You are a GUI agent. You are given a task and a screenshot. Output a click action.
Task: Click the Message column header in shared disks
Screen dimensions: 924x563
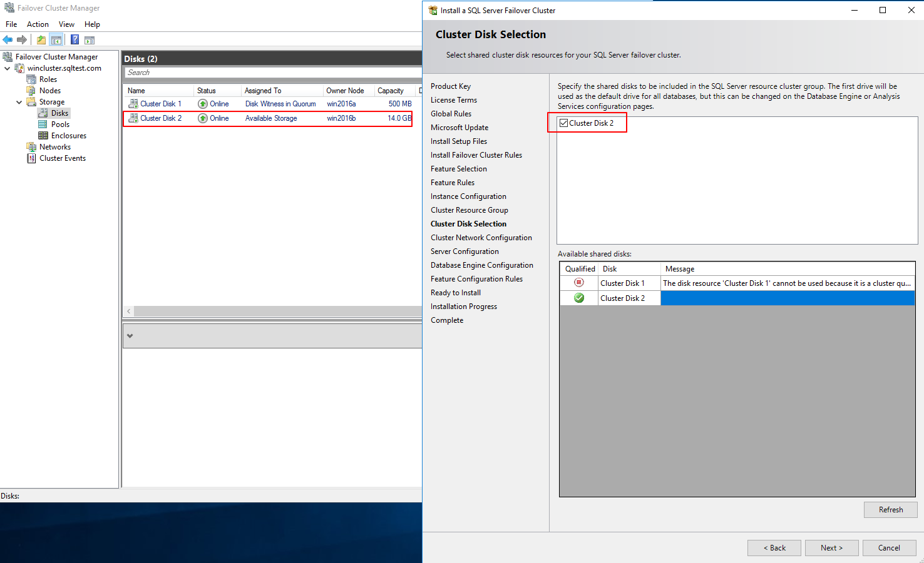(x=788, y=269)
